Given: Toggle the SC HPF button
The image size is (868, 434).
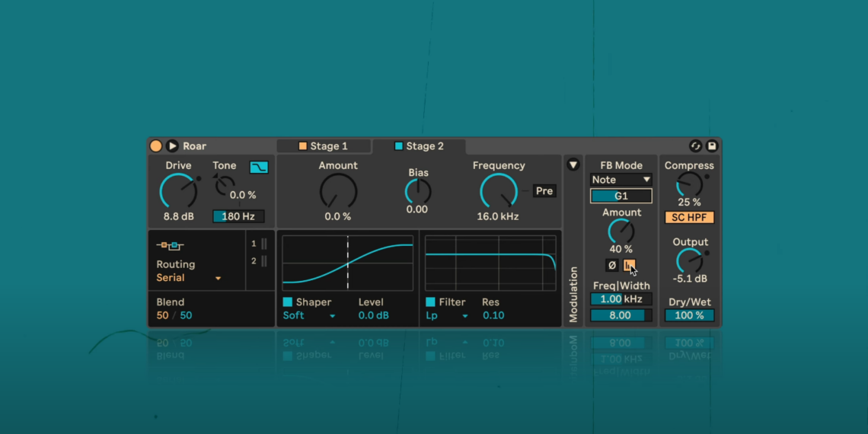Looking at the screenshot, I should (x=689, y=218).
